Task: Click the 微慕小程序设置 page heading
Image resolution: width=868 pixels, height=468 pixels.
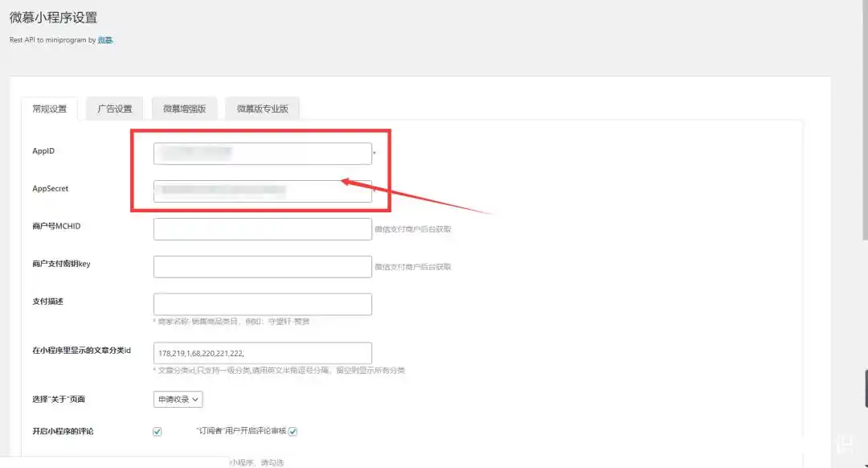Action: [53, 18]
